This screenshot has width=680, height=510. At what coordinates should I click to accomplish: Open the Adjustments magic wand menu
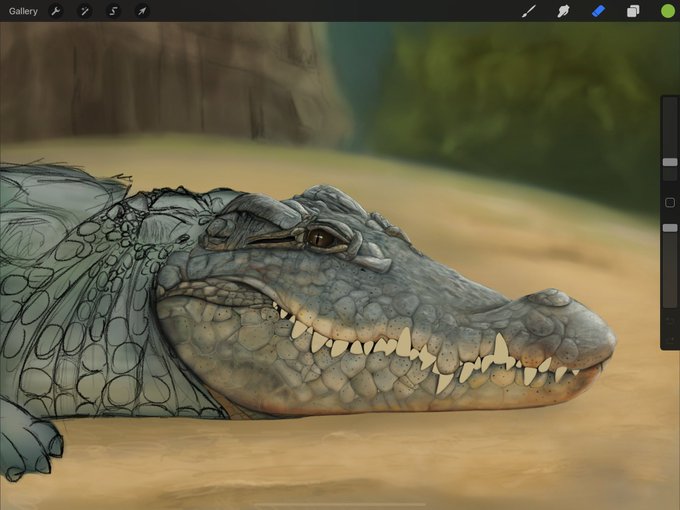tap(85, 11)
